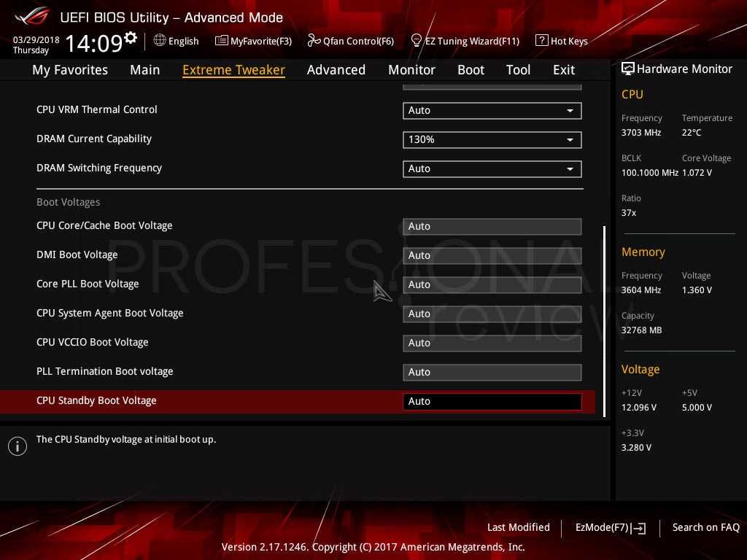This screenshot has height=560, width=747.
Task: Switch to Main tab
Action: click(x=145, y=70)
